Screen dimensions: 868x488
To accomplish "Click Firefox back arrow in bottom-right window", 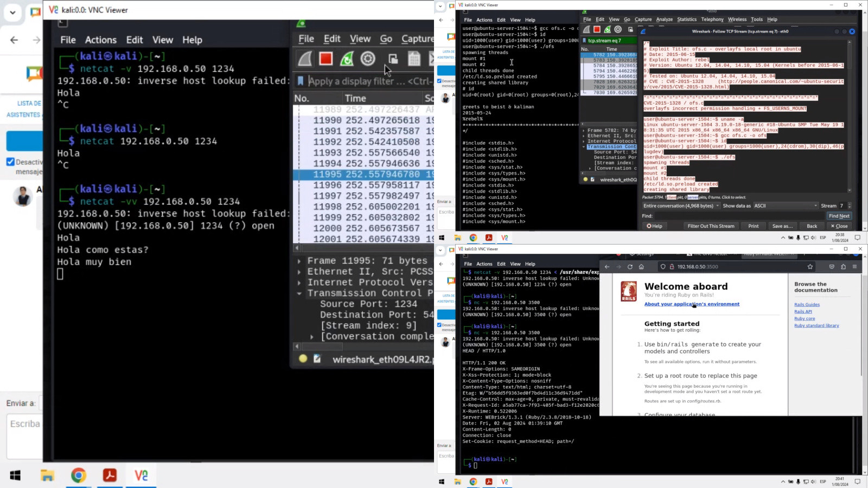I will coord(607,267).
